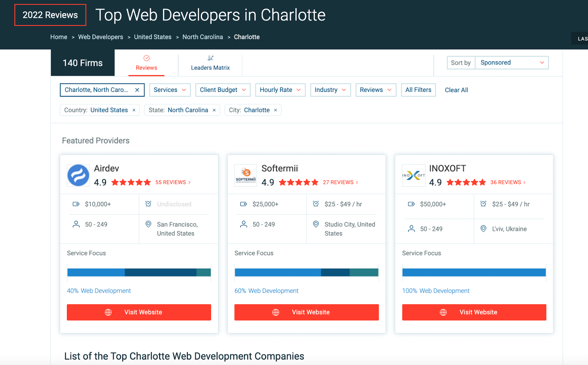
Task: Click Airdev's star rating
Action: coord(131,182)
